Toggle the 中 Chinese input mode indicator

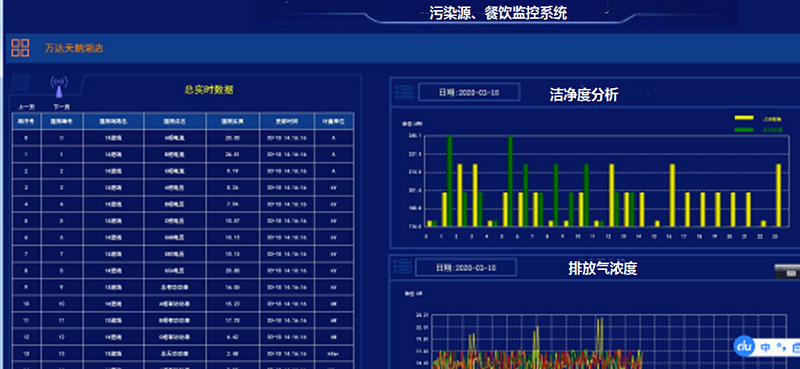766,348
